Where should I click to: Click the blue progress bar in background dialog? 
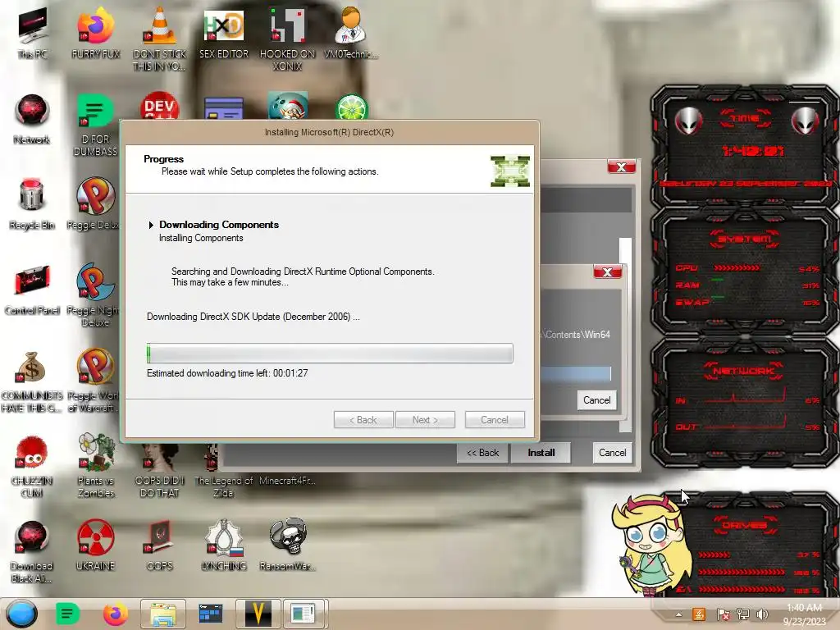point(576,373)
